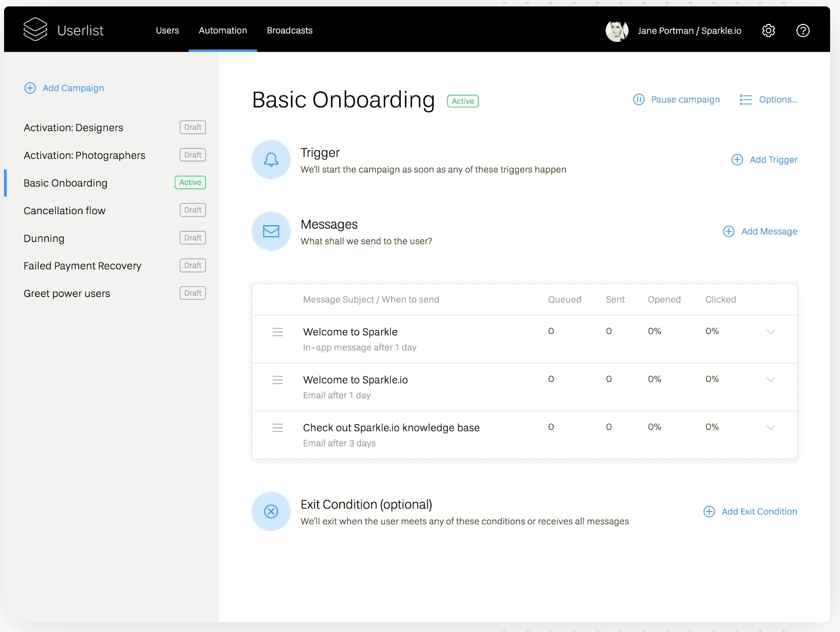Open the Users section

[167, 30]
